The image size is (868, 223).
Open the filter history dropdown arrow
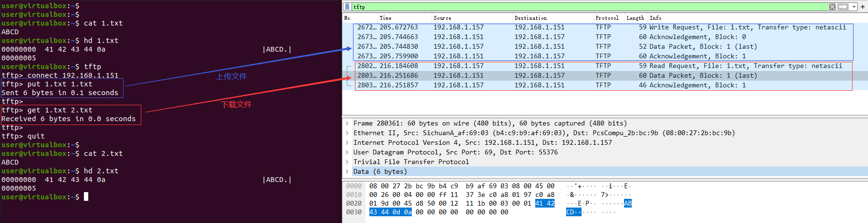point(854,7)
